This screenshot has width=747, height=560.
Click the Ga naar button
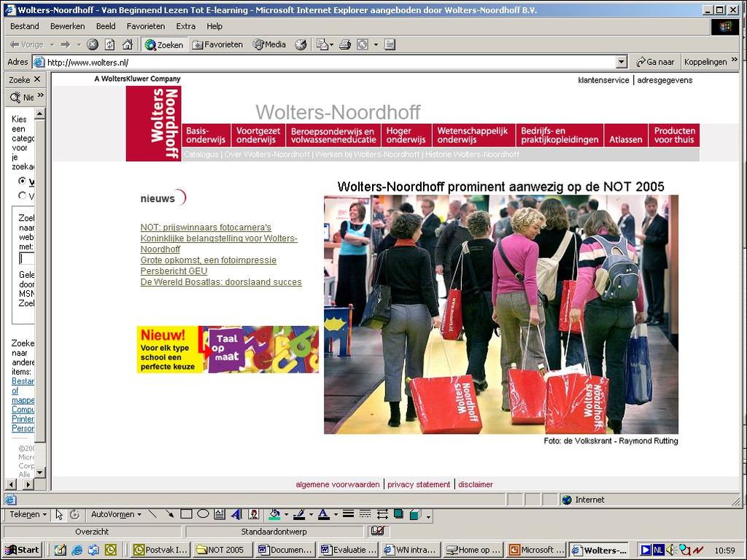click(x=656, y=62)
